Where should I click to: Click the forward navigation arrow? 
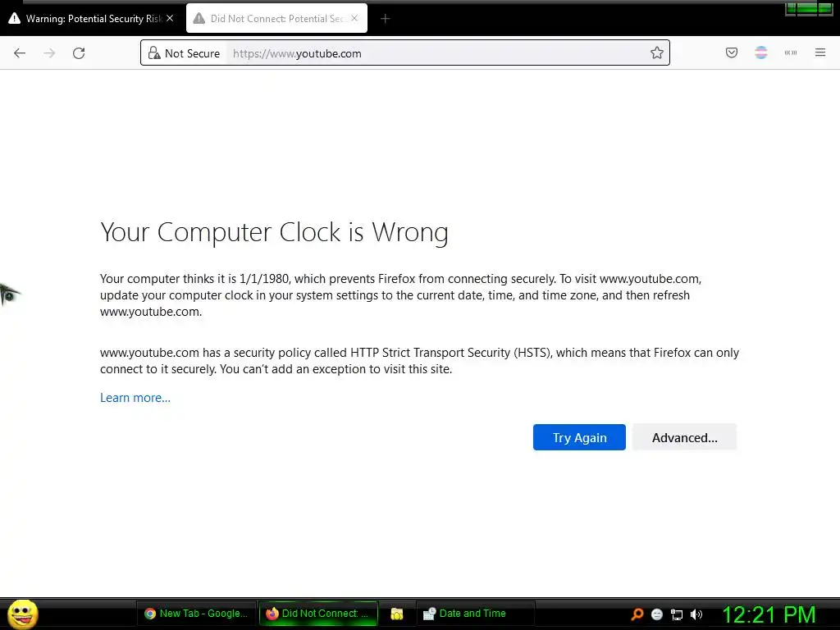pos(49,53)
